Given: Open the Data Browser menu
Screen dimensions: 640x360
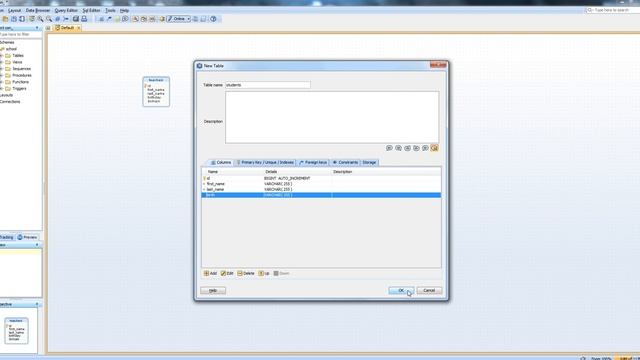Looking at the screenshot, I should click(x=38, y=10).
